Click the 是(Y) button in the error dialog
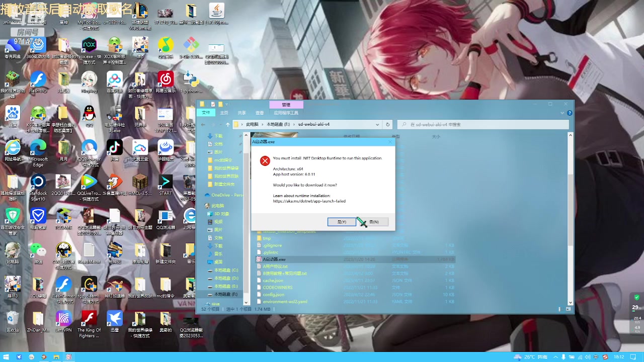The width and height of the screenshot is (644, 362). click(342, 222)
